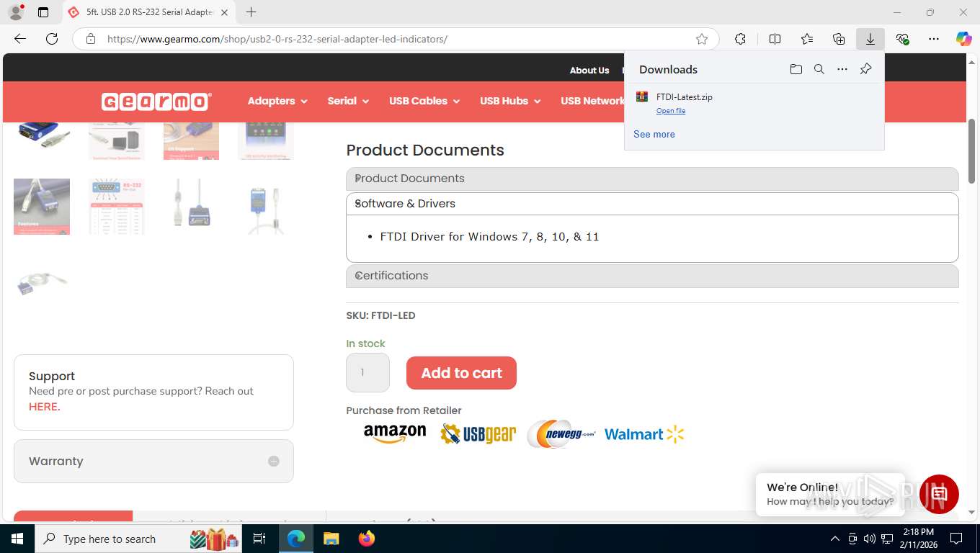Open More options in Downloads panel
This screenshot has width=980, height=553.
[842, 69]
